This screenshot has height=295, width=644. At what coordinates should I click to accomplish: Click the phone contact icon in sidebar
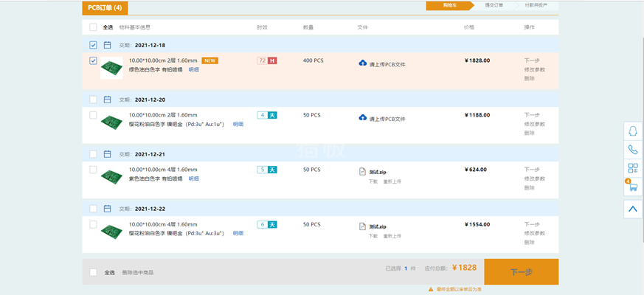click(x=632, y=150)
